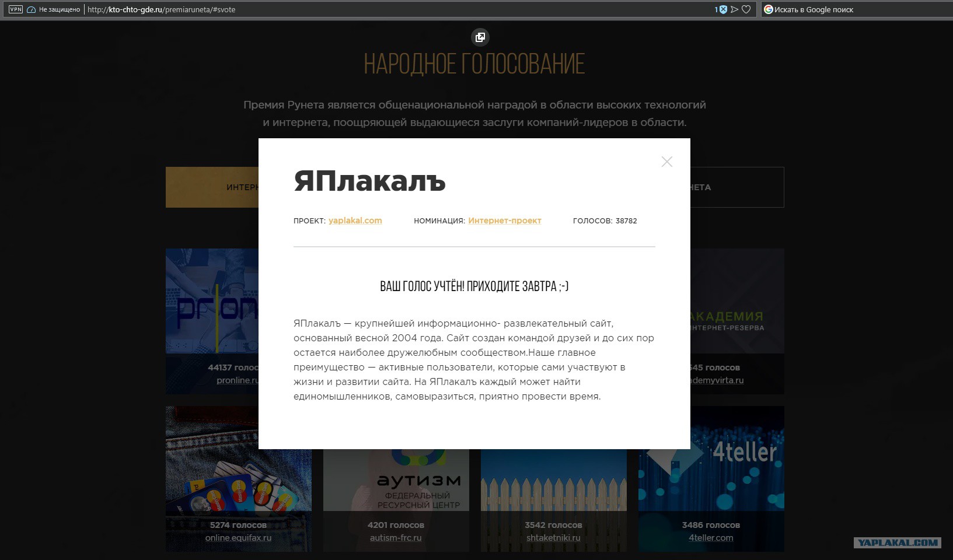Click the VPN badge in the address bar
This screenshot has width=953, height=560.
pyautogui.click(x=16, y=9)
